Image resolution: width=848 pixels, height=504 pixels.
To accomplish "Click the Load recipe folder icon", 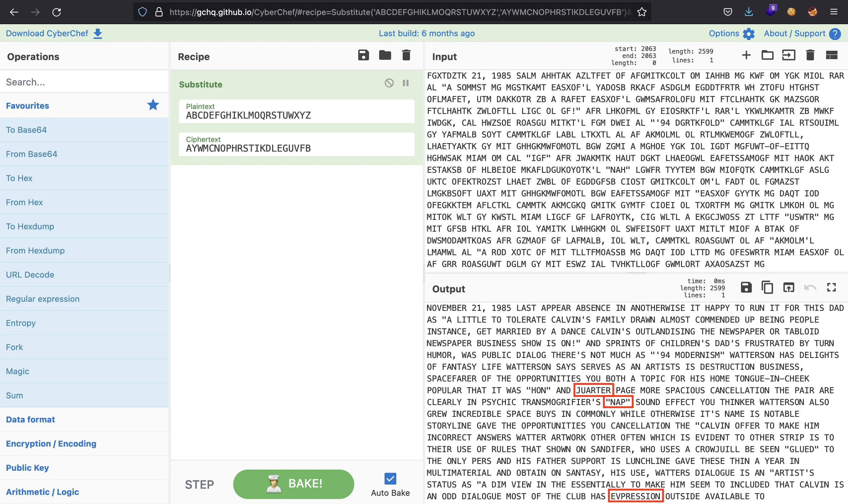I will pyautogui.click(x=385, y=56).
